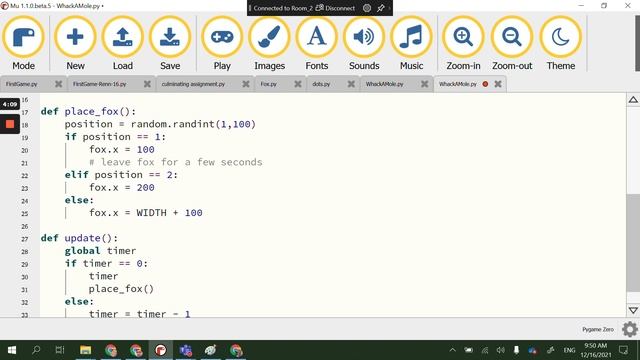Open the Wi-Fi network tray icon
The height and width of the screenshot is (360, 640).
pos(484,350)
